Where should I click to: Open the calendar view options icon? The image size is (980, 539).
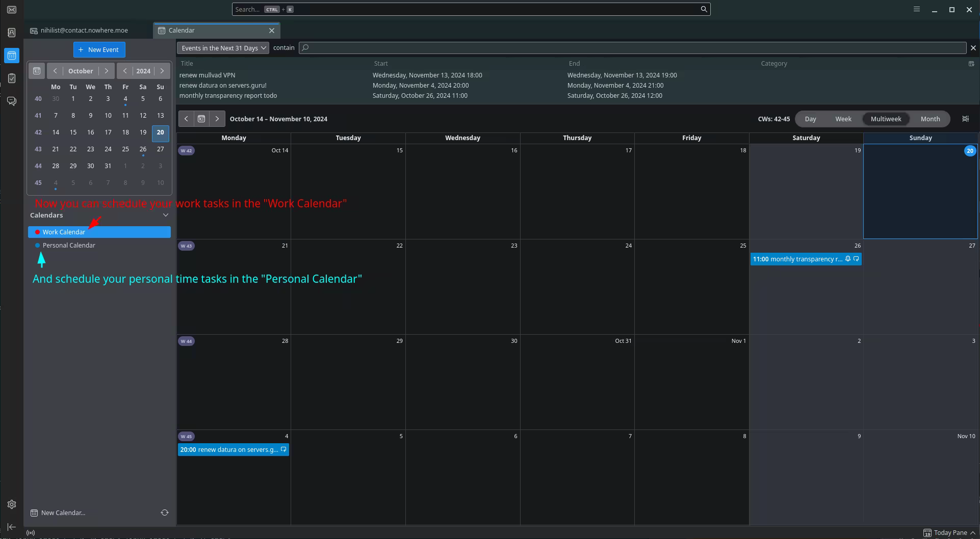tap(965, 119)
